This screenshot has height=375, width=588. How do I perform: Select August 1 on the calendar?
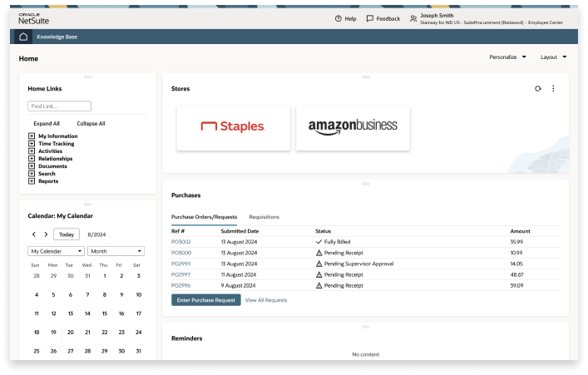coord(105,275)
